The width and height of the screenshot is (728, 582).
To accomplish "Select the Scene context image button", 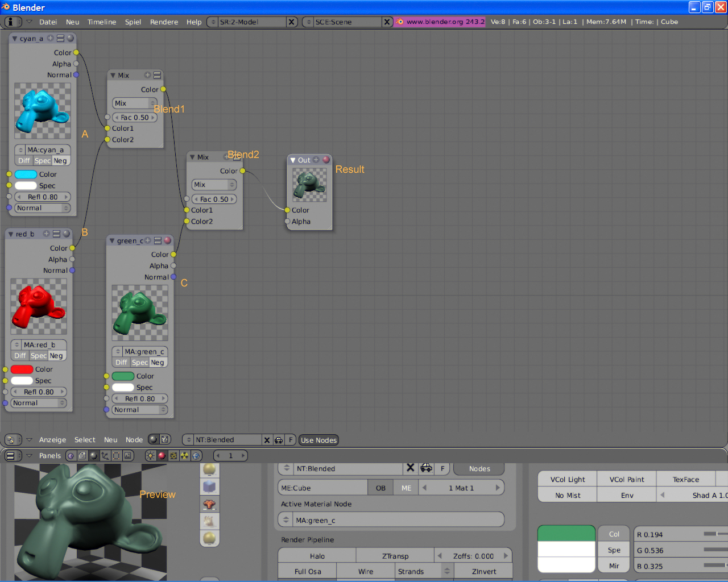I will pos(128,455).
